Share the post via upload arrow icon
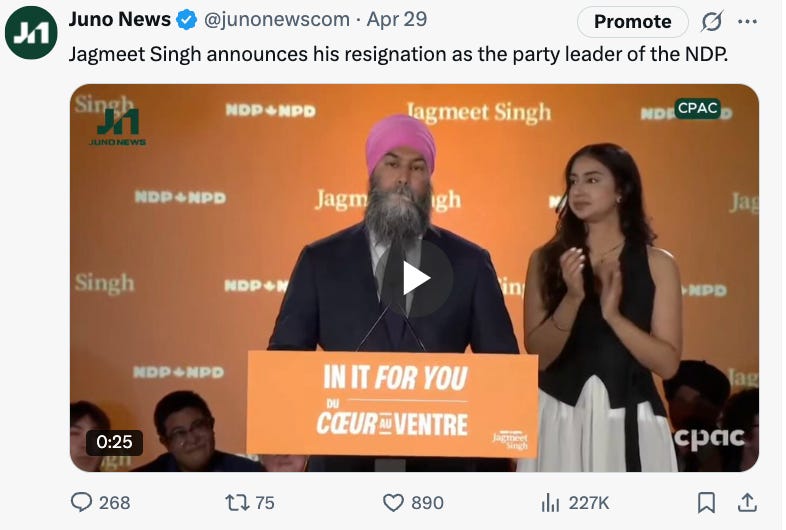 (x=747, y=502)
